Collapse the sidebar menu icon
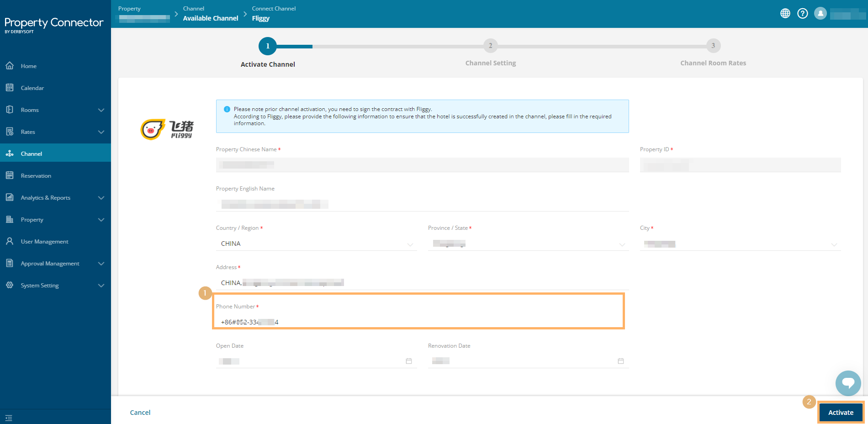868x424 pixels. coord(9,418)
